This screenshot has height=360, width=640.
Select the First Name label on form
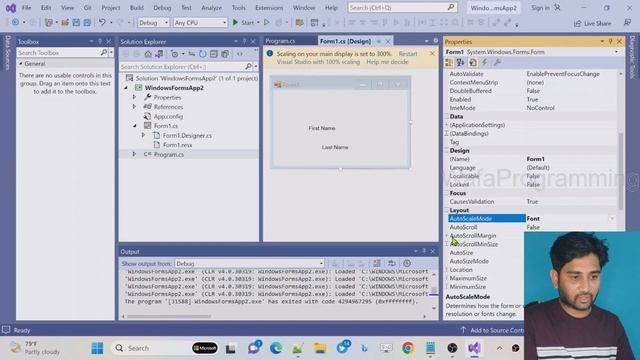point(322,128)
